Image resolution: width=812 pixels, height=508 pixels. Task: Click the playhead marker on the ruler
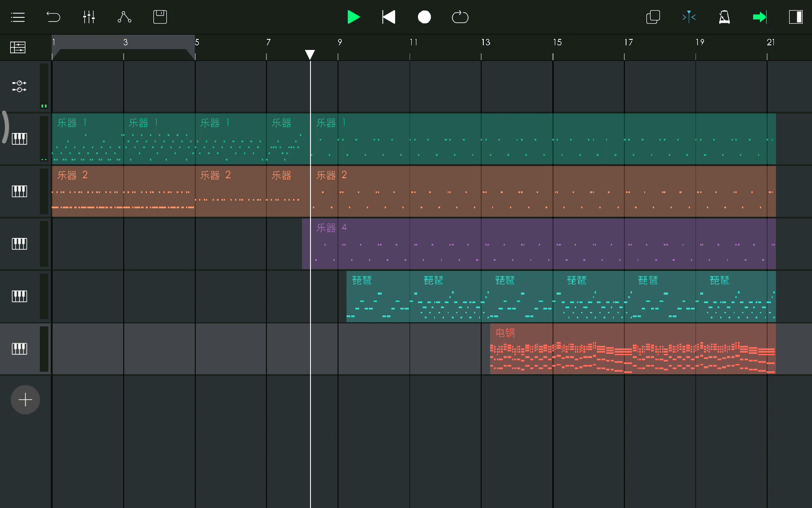click(310, 55)
